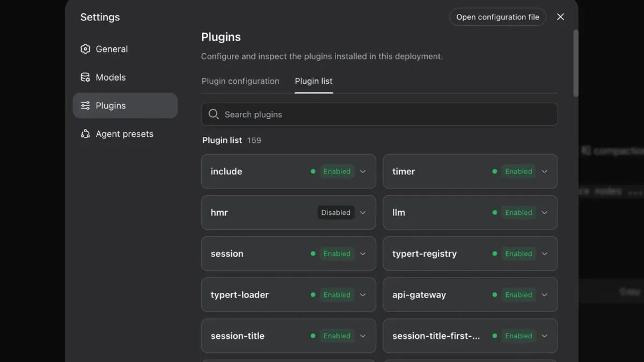Click the "session" plugin name
The image size is (644, 362).
[227, 254]
